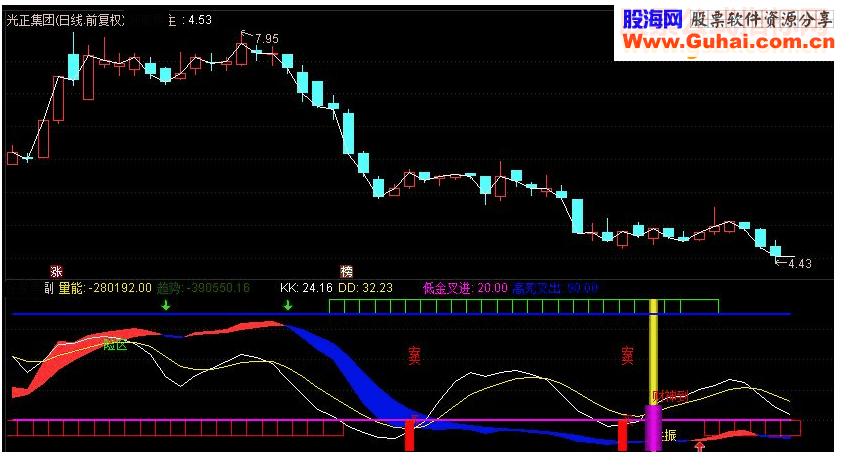Click the 量能: -280192.00 readout

pos(105,288)
